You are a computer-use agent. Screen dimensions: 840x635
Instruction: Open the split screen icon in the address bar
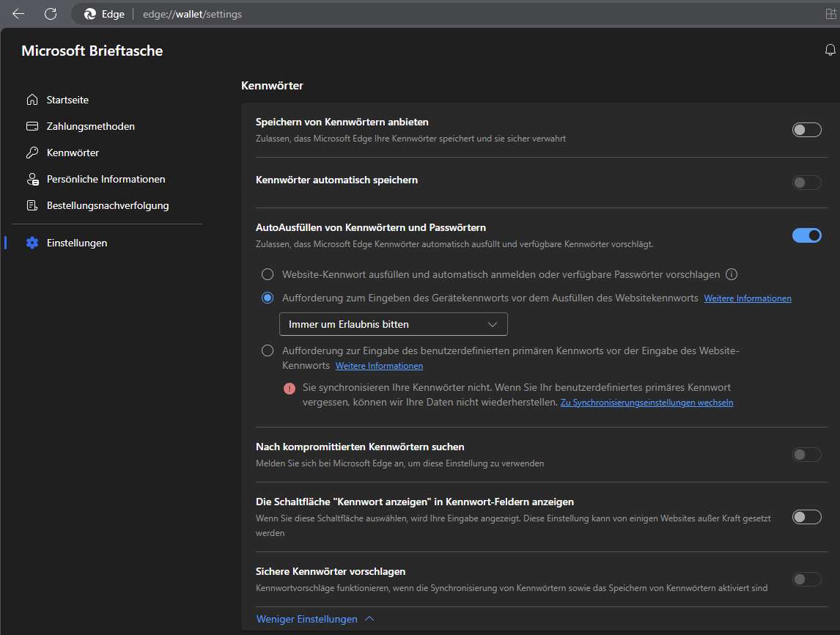pyautogui.click(x=831, y=14)
